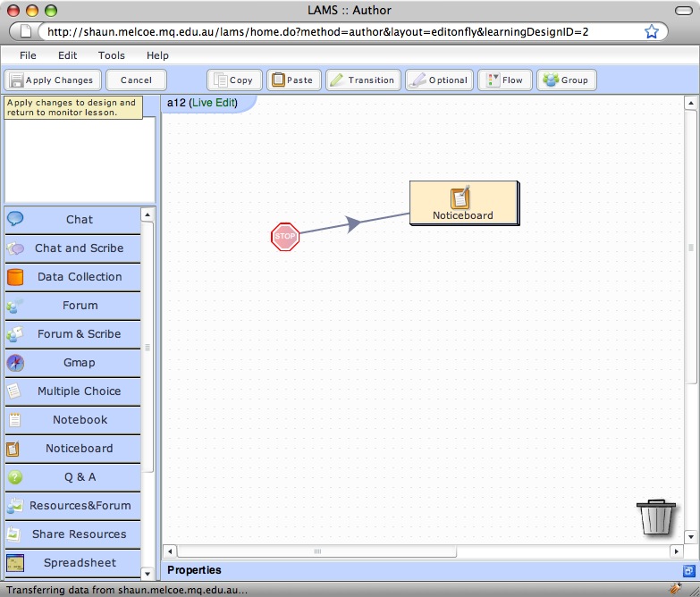
Task: Activate the Transition tool
Action: tap(362, 80)
